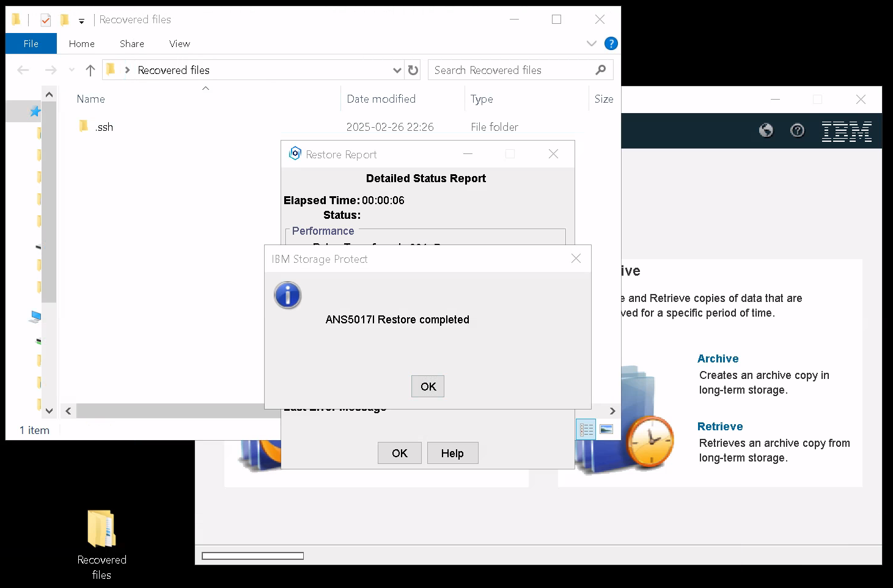Click the Elapsed Time value 00:00:06
This screenshot has width=893, height=588.
coord(383,200)
